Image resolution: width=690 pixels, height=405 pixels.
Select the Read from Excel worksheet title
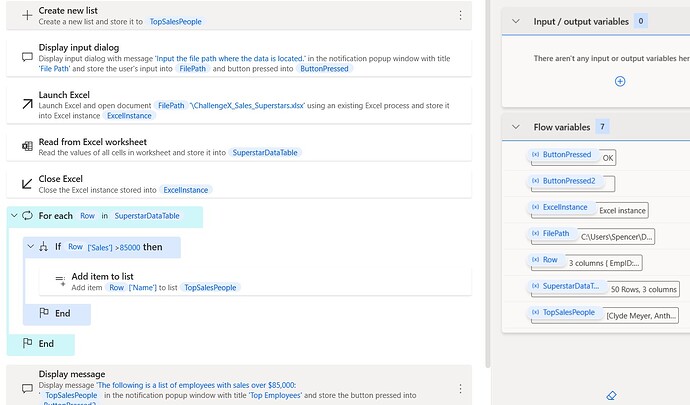pyautogui.click(x=93, y=142)
